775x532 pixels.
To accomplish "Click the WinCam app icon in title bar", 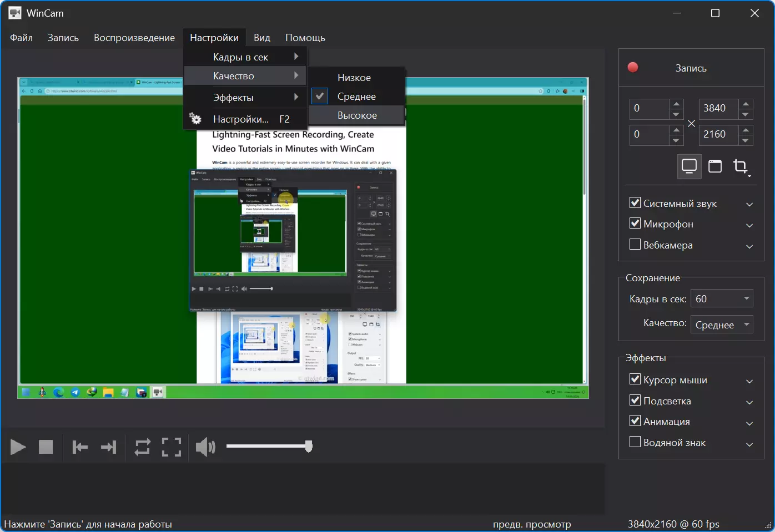I will 15,13.
